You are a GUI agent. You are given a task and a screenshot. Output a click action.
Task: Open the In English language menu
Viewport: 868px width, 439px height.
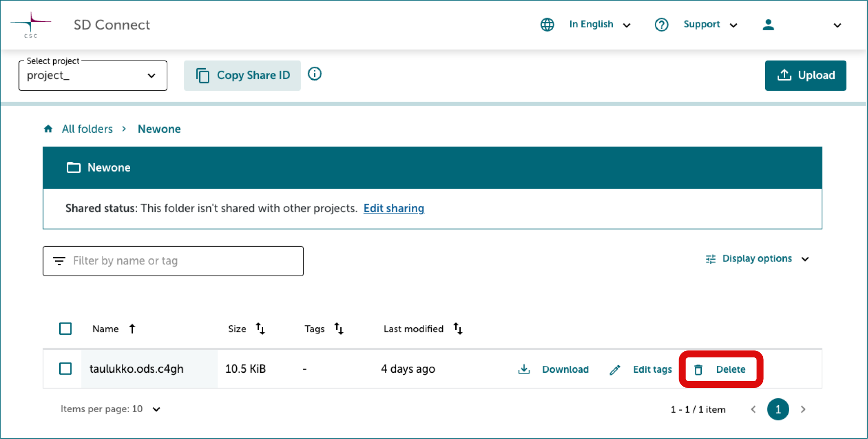point(591,24)
